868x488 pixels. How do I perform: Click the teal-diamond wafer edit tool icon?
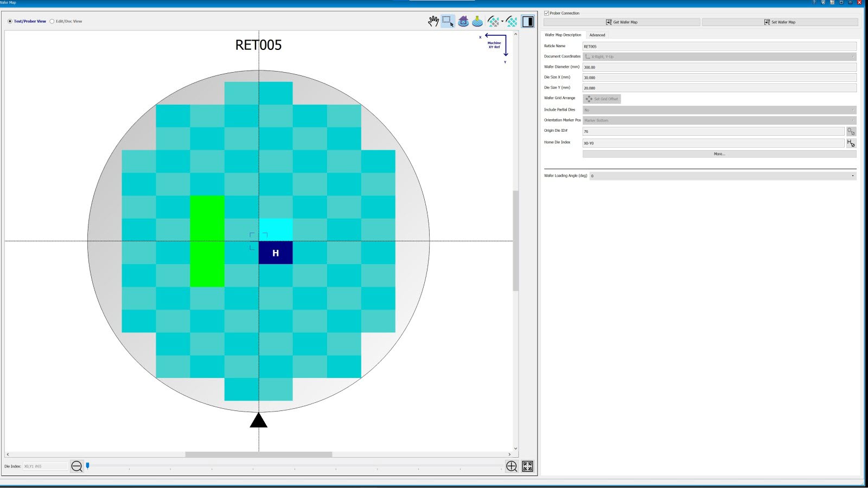point(511,21)
